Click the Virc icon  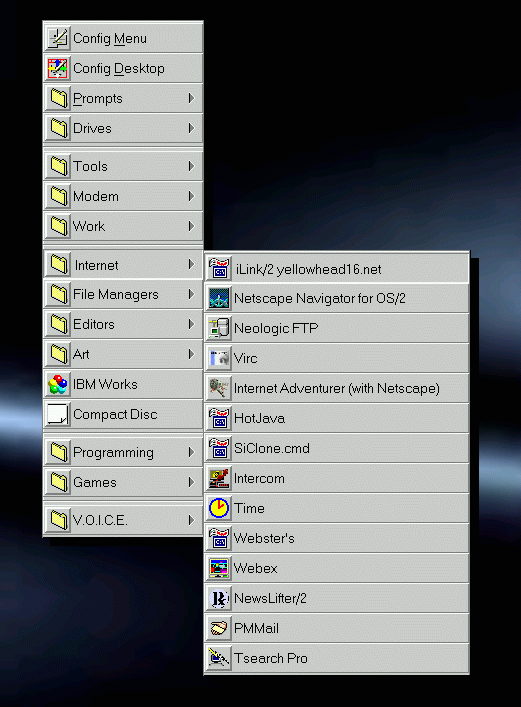click(220, 358)
